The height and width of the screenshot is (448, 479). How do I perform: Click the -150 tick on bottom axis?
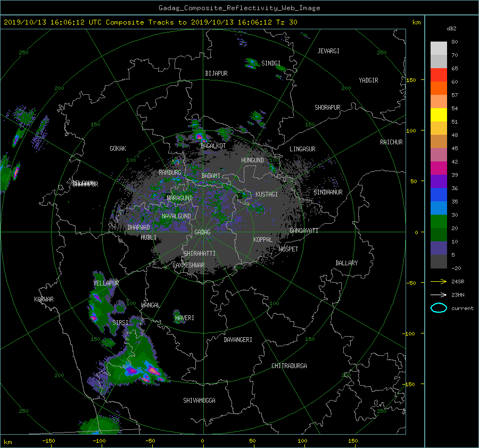point(48,441)
